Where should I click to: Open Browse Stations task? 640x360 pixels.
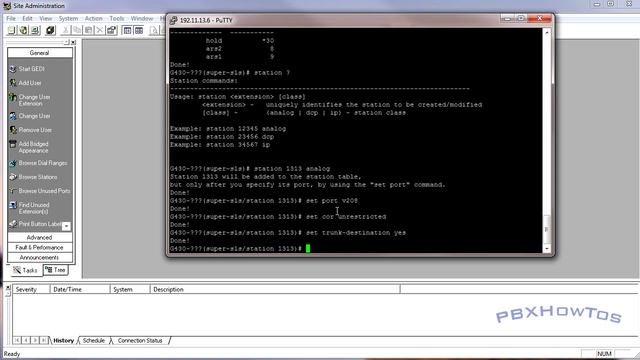pyautogui.click(x=33, y=177)
